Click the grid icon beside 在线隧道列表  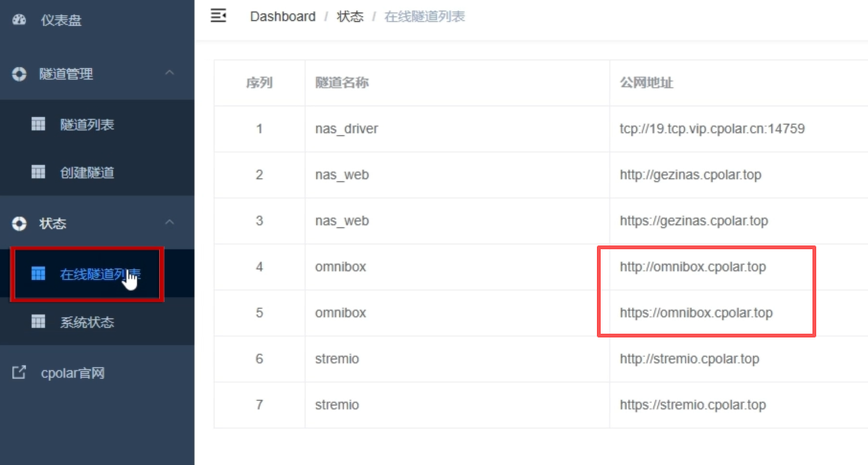(x=38, y=274)
